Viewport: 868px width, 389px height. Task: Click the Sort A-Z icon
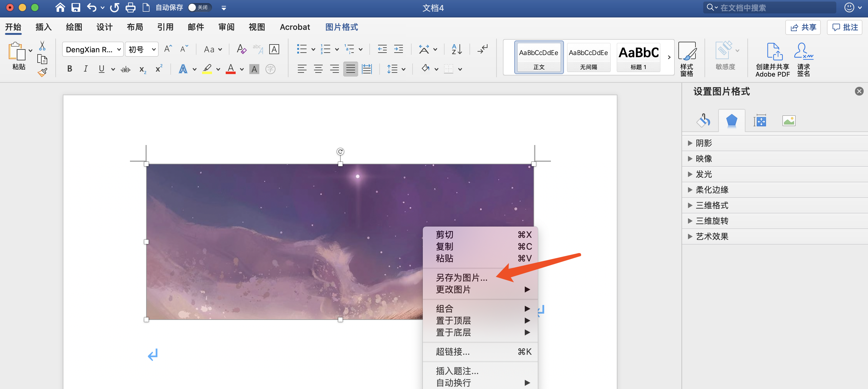point(457,49)
